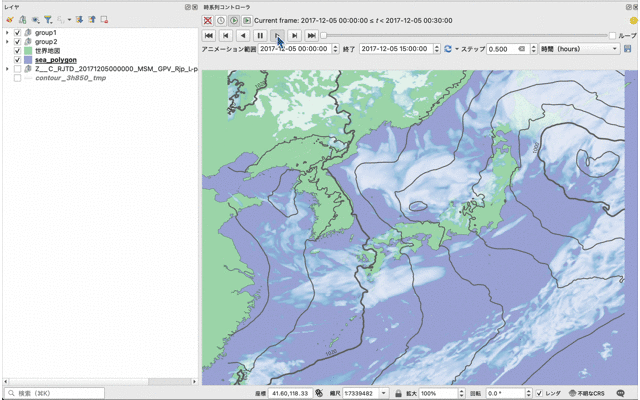This screenshot has width=640, height=400.
Task: Click the rotation 0.0° stepper
Action: [x=529, y=393]
